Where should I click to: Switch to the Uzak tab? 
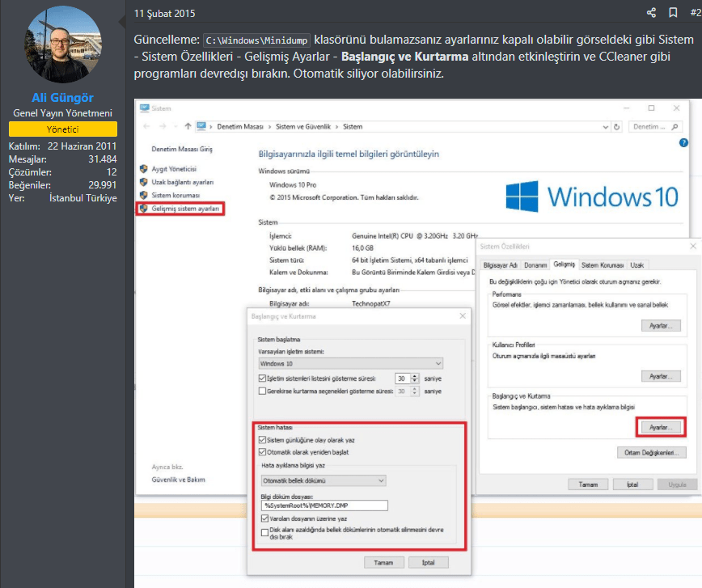(637, 265)
